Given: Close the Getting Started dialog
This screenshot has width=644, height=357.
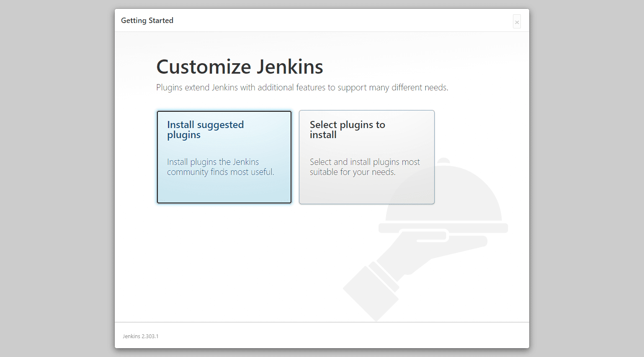Looking at the screenshot, I should 517,22.
